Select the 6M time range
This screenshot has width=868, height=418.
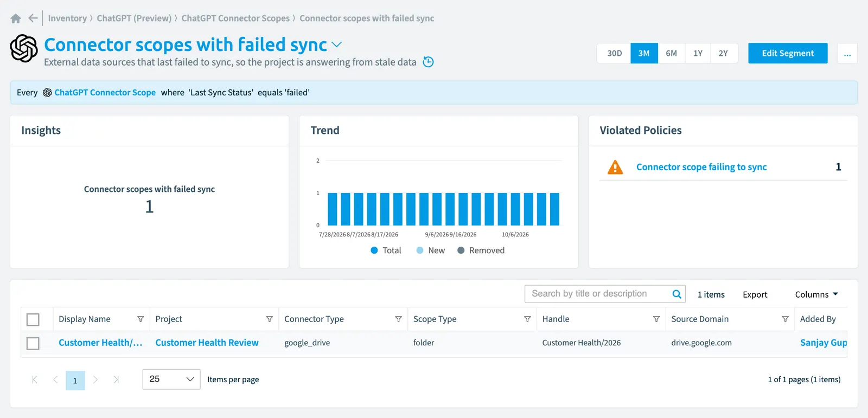tap(672, 53)
